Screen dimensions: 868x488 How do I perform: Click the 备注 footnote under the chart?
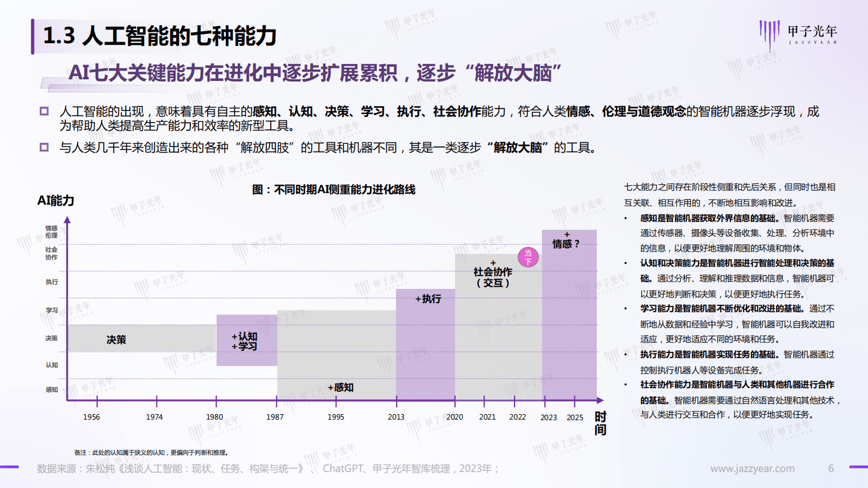point(151,452)
